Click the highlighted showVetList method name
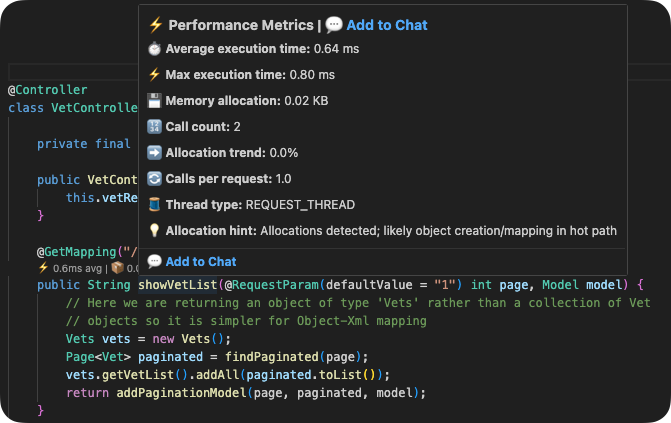 (178, 285)
